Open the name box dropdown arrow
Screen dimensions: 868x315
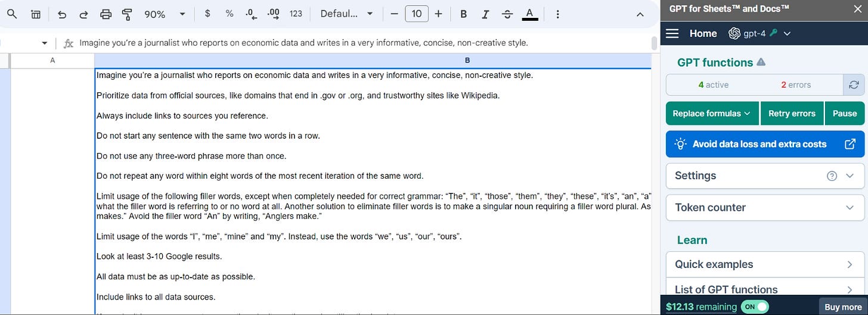45,43
